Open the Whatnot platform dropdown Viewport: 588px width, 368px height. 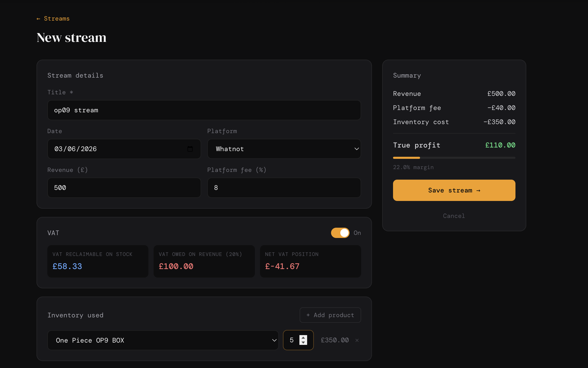point(284,149)
